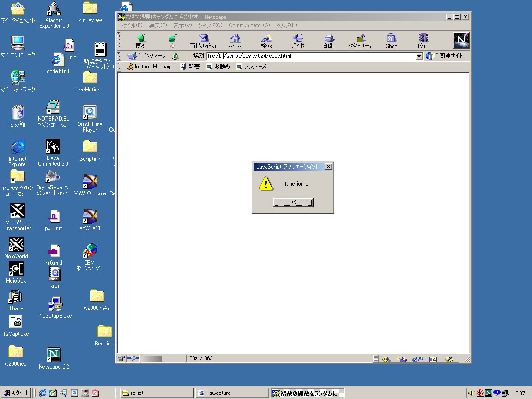Viewport: 532px width, 399px height.
Task: Go to Home (ホーム) icon
Action: (x=235, y=39)
